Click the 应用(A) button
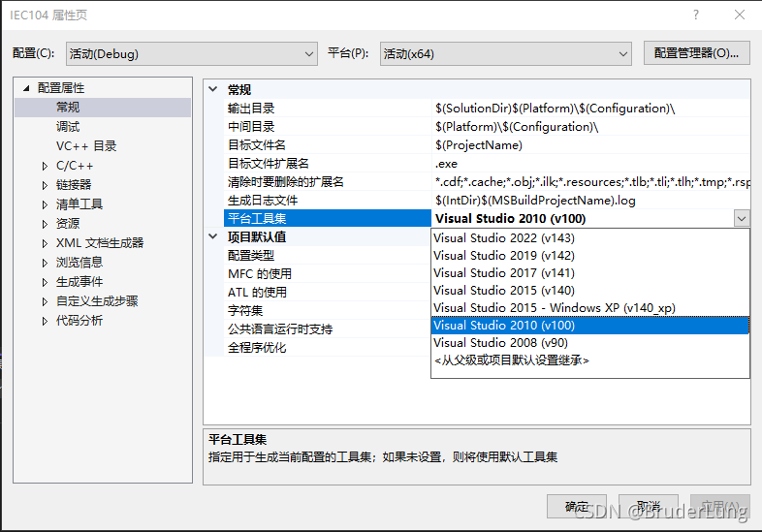Viewport: 762px width, 532px height. (x=720, y=507)
